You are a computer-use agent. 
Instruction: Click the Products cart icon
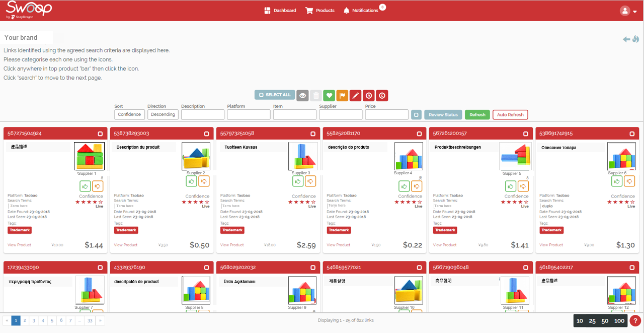[309, 11]
